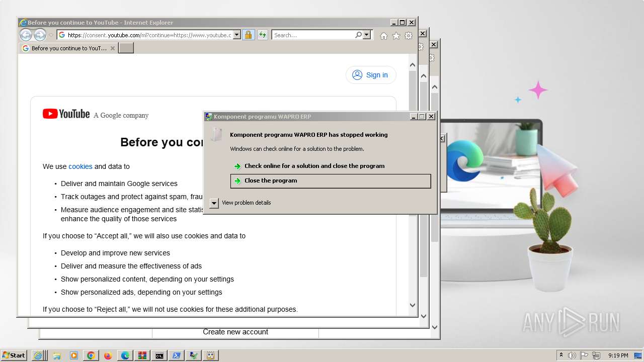The height and width of the screenshot is (362, 644).
Task: Click the page scrollbar up arrow
Action: point(413,65)
